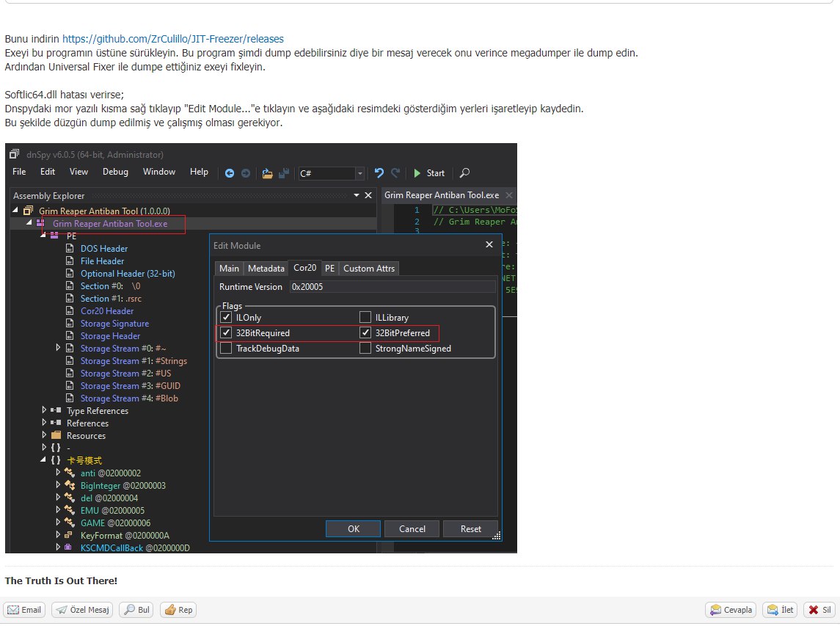Click the Storage Stream #3: #GUID icon
This screenshot has width=840, height=626.
point(70,385)
